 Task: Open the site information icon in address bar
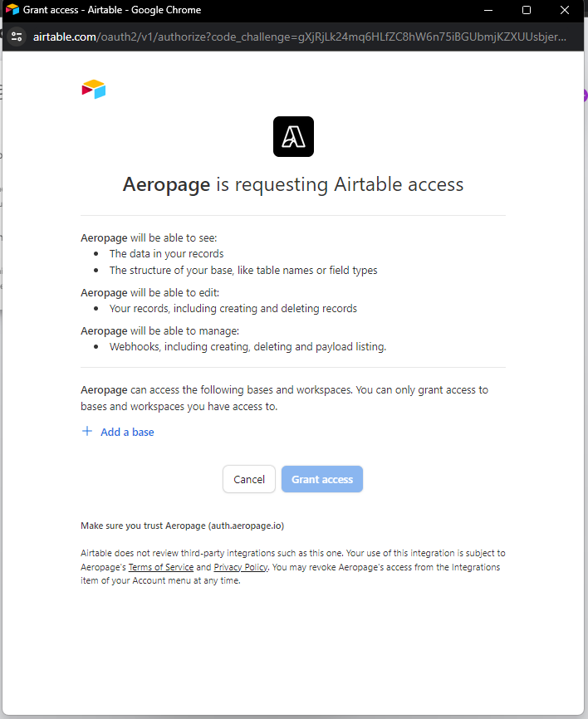(17, 37)
